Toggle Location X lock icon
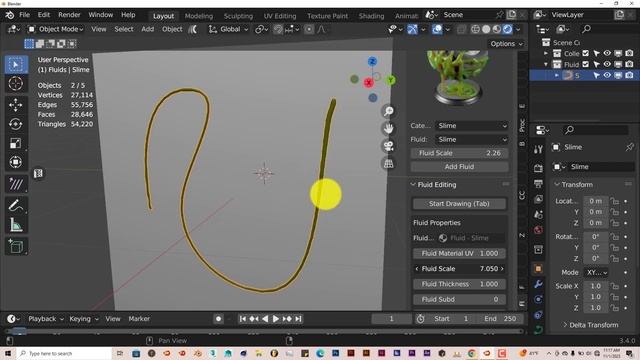This screenshot has height=360, width=640. tap(614, 201)
